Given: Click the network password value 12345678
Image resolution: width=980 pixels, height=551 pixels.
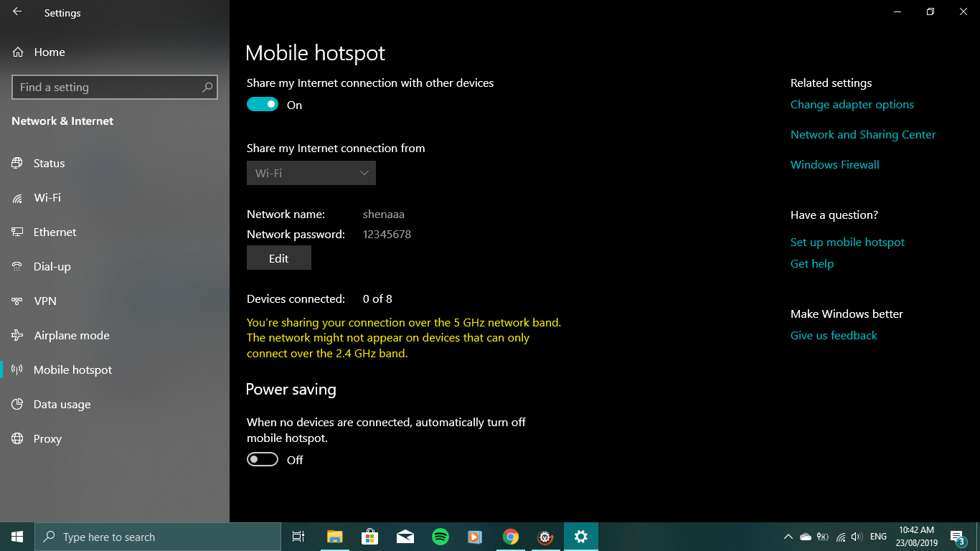Looking at the screenshot, I should (387, 235).
